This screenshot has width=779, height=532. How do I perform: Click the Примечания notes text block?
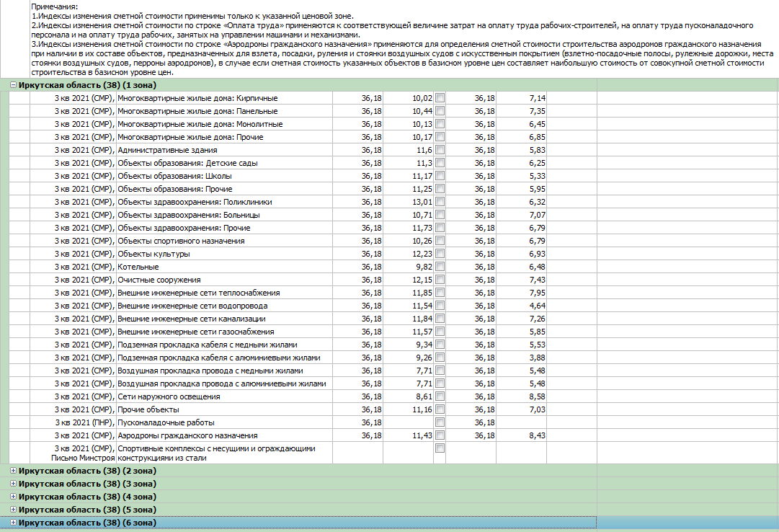coord(389,40)
